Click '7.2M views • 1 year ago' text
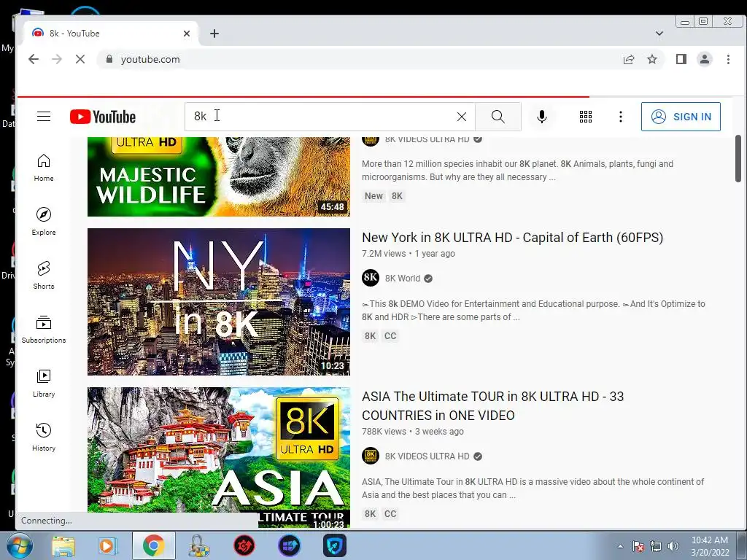 tap(409, 254)
